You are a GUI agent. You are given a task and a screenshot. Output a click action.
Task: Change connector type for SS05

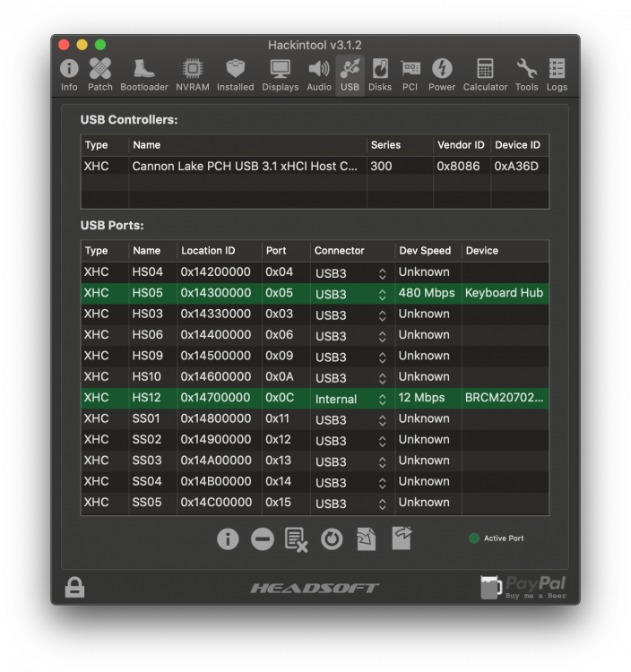350,504
